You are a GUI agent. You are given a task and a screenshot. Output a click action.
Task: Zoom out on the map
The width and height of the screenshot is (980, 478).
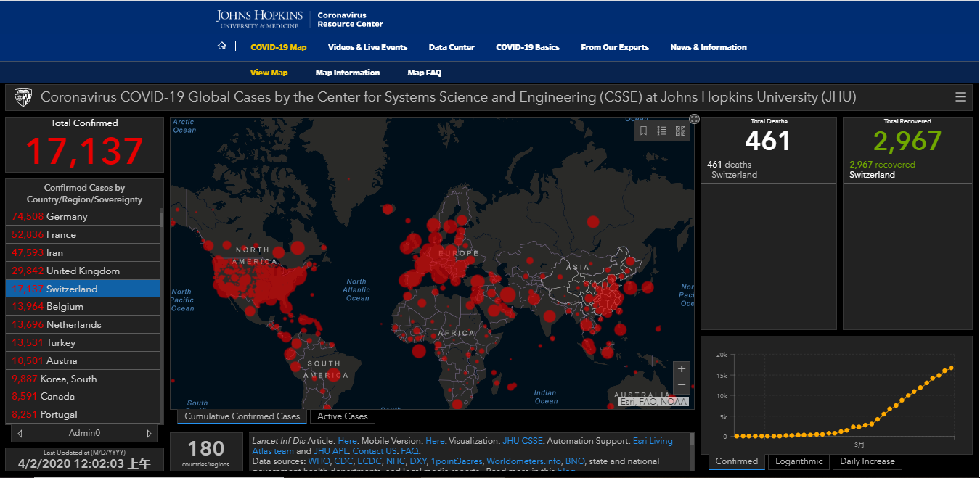pyautogui.click(x=681, y=385)
